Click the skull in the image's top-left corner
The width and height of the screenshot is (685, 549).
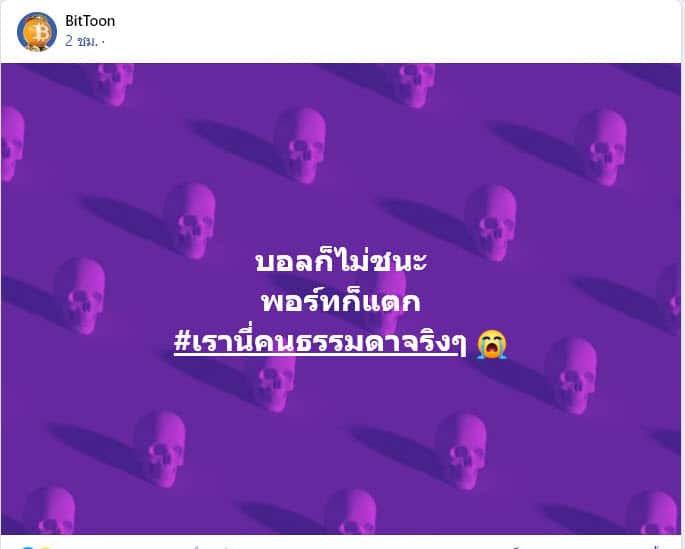[x=113, y=83]
